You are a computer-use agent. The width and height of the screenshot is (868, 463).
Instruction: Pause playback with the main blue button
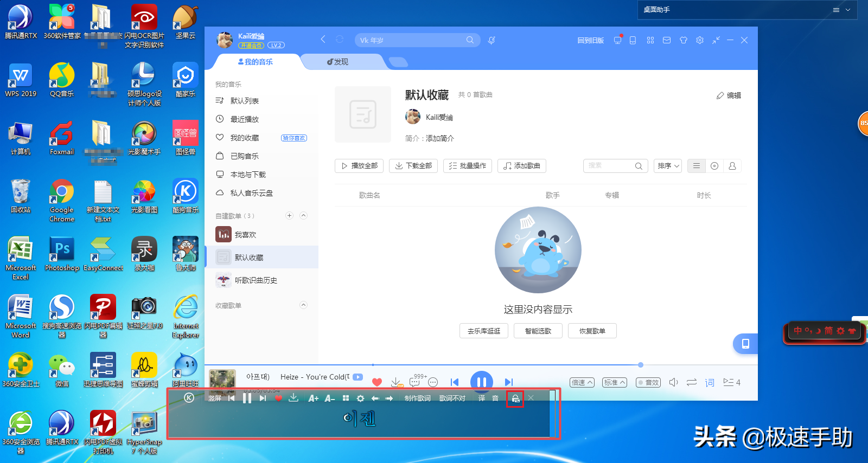(x=482, y=382)
